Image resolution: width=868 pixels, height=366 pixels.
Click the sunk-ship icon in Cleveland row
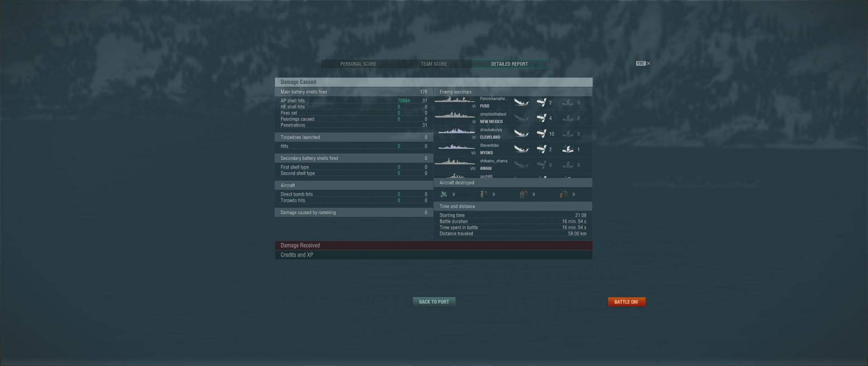tap(521, 134)
